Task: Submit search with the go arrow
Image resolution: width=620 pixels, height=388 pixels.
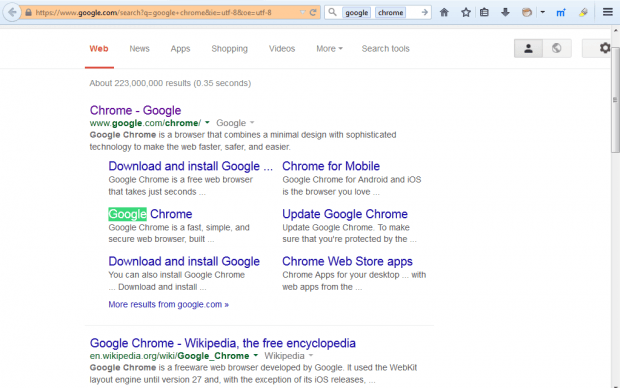Action: (425, 13)
